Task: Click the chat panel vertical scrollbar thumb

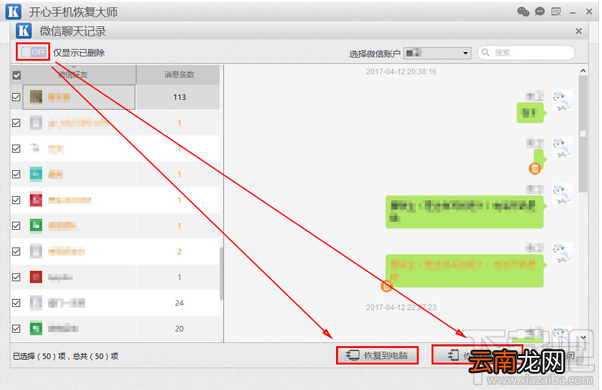Action: pyautogui.click(x=583, y=134)
